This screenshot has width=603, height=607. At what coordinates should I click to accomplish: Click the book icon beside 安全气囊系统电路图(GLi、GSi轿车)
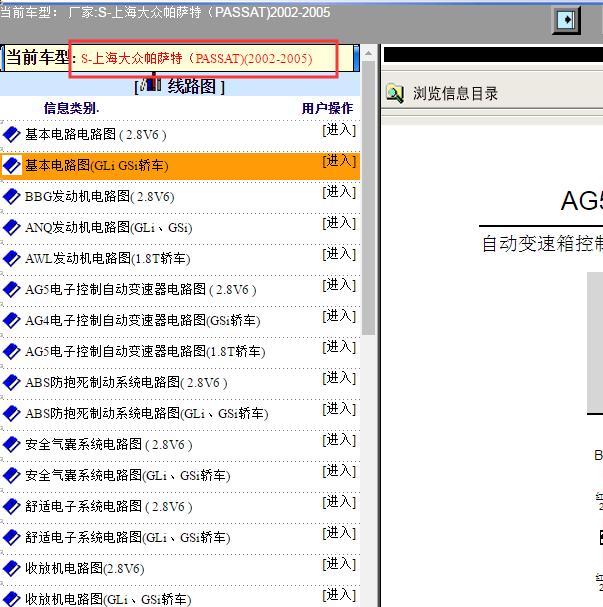click(x=12, y=475)
